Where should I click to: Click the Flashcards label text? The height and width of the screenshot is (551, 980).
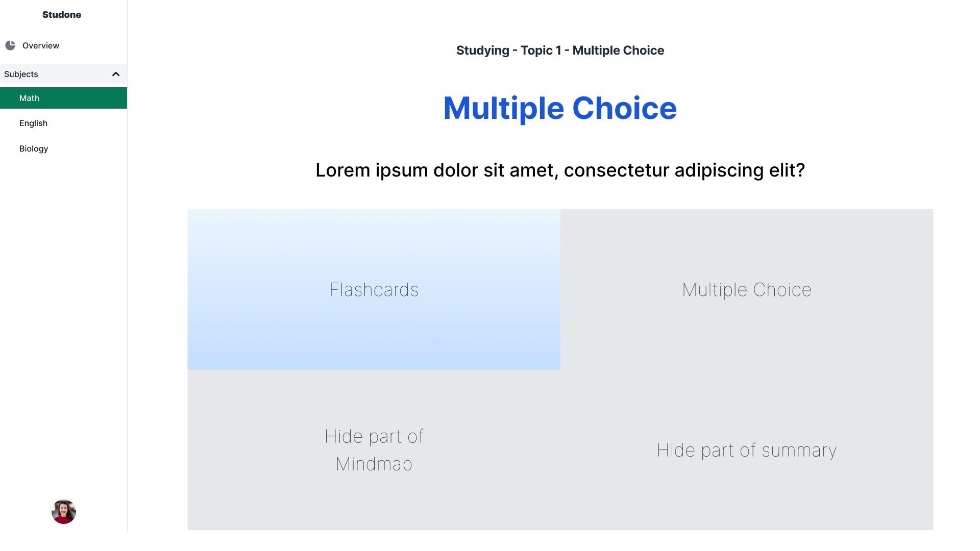pyautogui.click(x=374, y=290)
